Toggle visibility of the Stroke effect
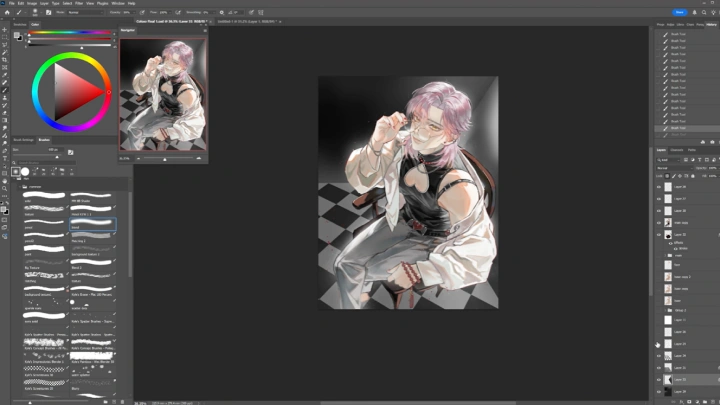This screenshot has height=405, width=720. coord(675,248)
